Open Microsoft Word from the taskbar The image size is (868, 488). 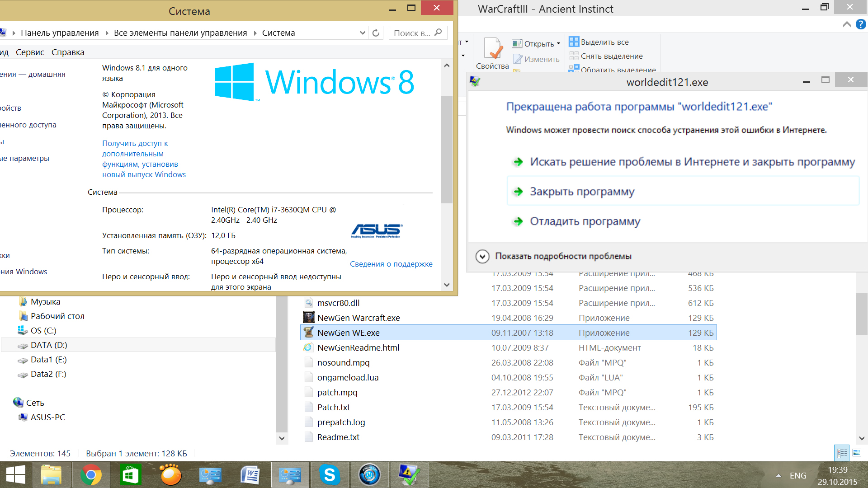click(x=250, y=475)
